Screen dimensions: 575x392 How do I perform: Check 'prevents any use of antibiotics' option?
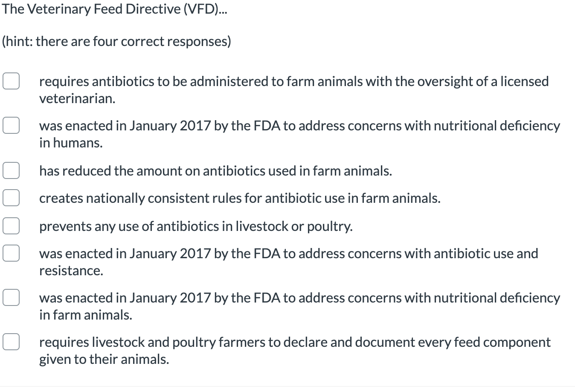(12, 226)
